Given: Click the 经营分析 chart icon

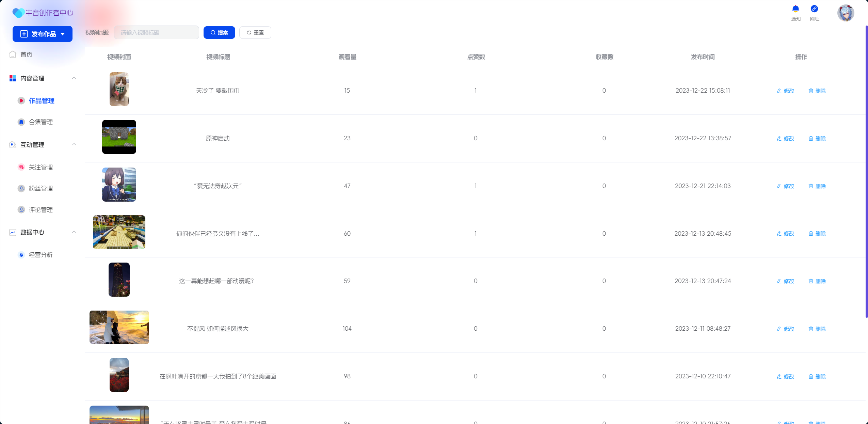Looking at the screenshot, I should pos(21,255).
